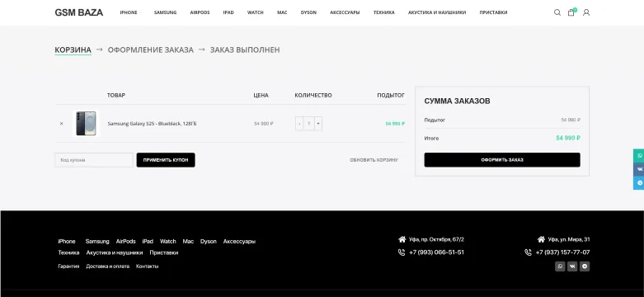This screenshot has height=297, width=644.
Task: Click address Уфа, пр. Октября, 67/2
Action: point(436,239)
